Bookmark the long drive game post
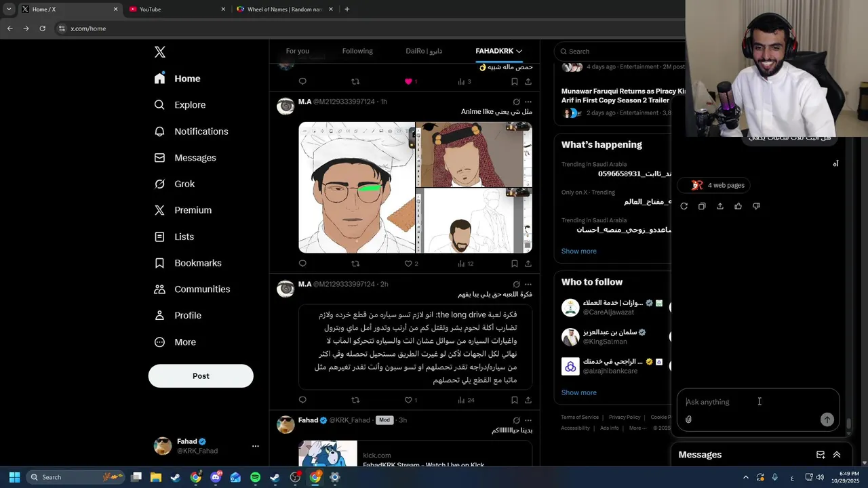868x488 pixels. click(515, 401)
